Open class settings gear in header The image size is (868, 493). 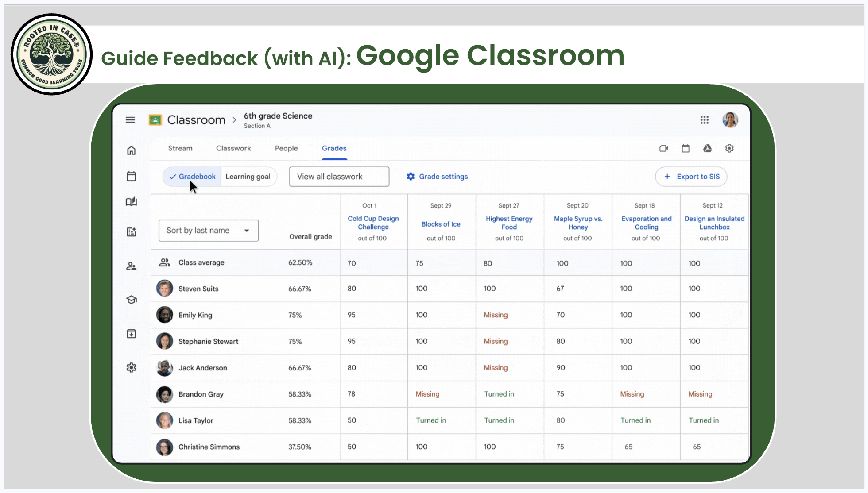tap(729, 148)
